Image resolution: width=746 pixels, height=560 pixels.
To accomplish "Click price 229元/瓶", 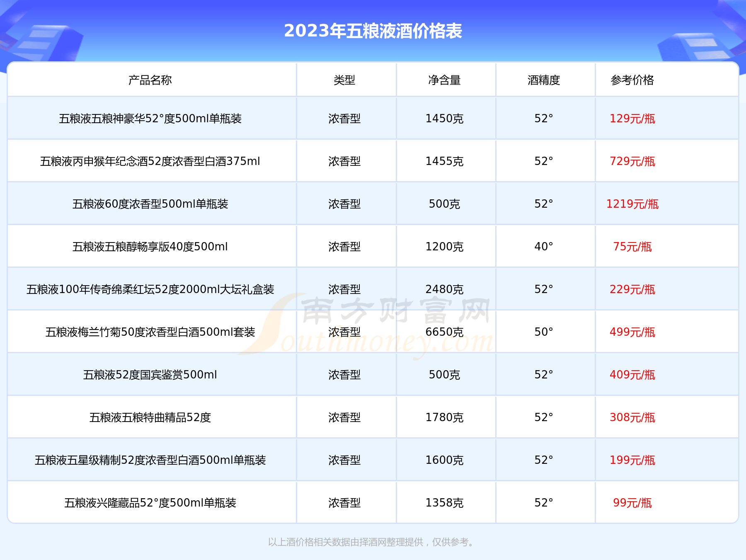I will coord(632,289).
